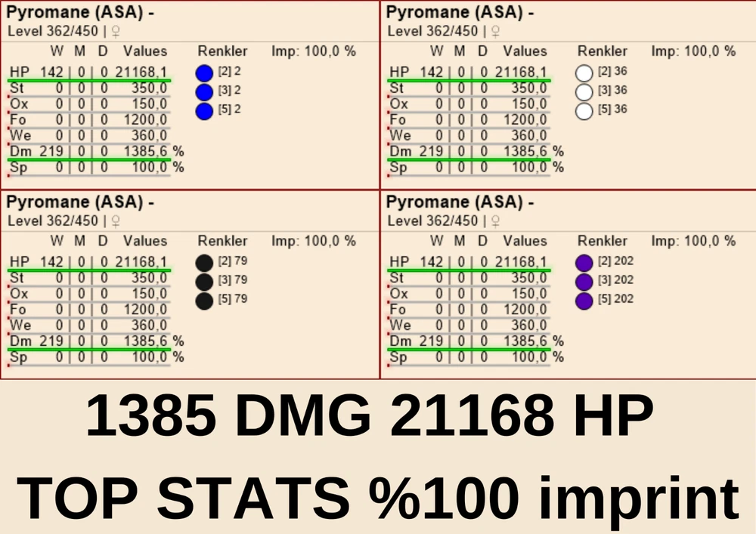The image size is (756, 534).
Task: Pick the white color circle labeled [2] 36
Action: (x=584, y=73)
